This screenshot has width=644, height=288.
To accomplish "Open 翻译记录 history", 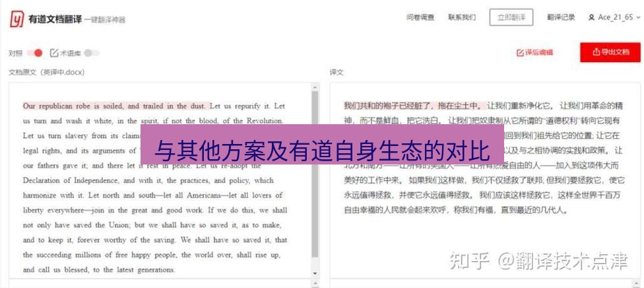I will click(x=561, y=17).
